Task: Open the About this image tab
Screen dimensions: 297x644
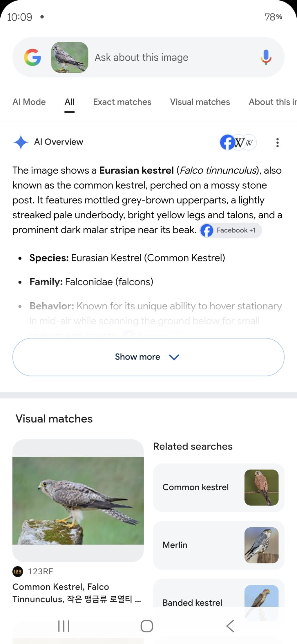Action: click(x=273, y=102)
